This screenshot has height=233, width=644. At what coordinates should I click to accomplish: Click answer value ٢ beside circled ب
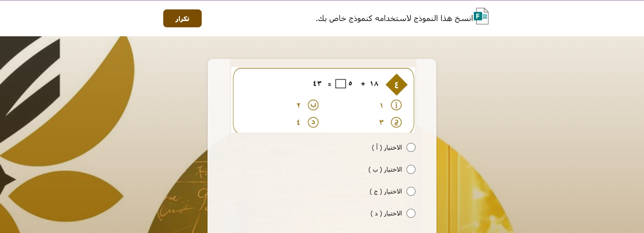pos(298,106)
